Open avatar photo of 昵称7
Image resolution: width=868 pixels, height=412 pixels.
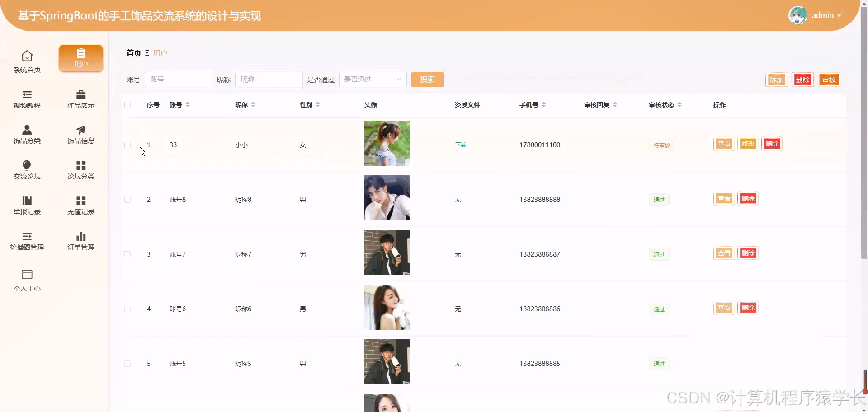click(387, 253)
